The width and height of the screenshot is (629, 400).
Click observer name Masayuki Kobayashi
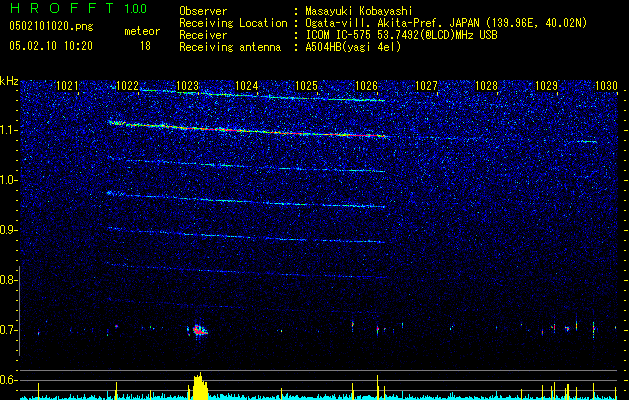pyautogui.click(x=359, y=11)
